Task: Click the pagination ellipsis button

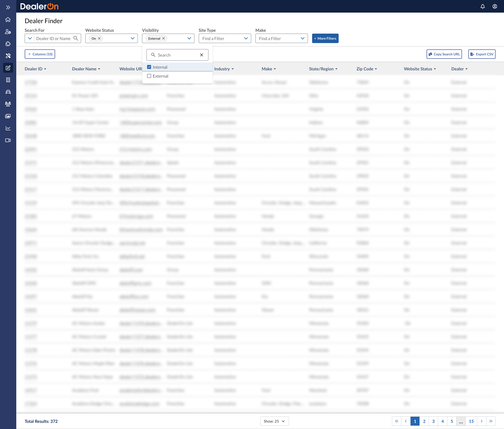Action: click(461, 421)
